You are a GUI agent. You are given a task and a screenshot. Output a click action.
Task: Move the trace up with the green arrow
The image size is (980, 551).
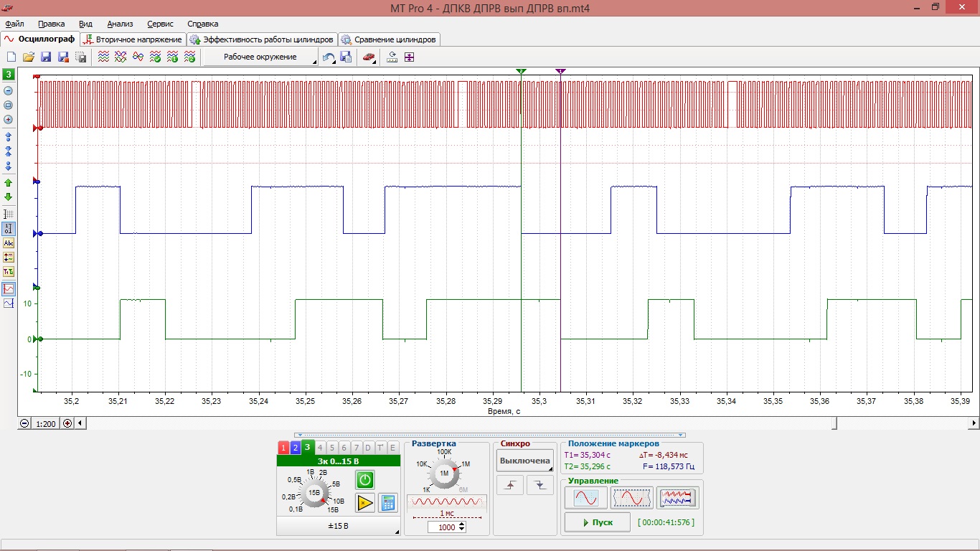click(9, 183)
